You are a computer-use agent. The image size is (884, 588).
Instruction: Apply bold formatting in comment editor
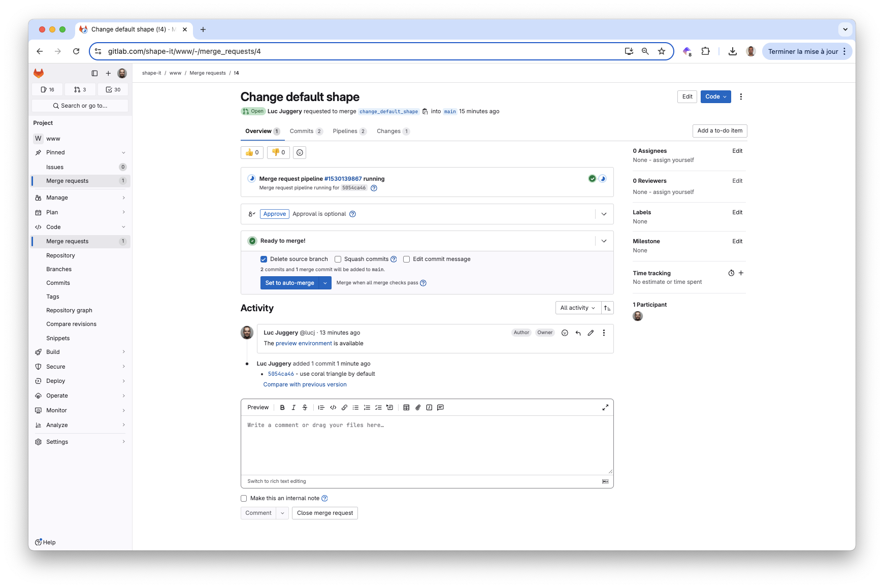tap(282, 407)
